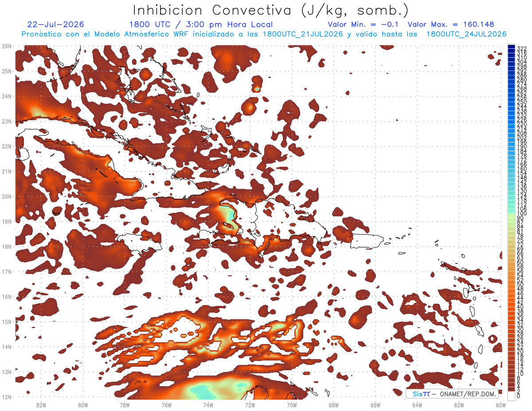Viewport: 532px width, 411px height.
Task: Click the title "Inhibicion Convectiva (J/kg, somb.)"
Action: click(271, 10)
